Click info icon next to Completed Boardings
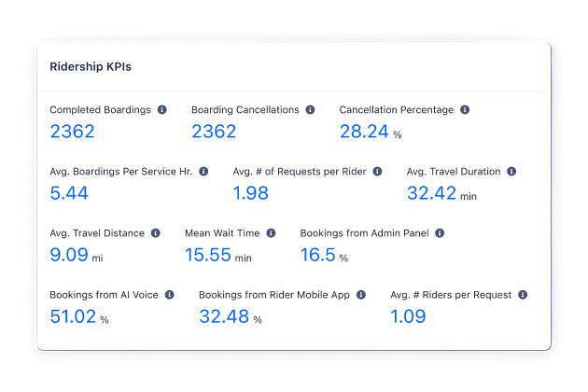This screenshot has width=588, height=392. click(x=162, y=109)
